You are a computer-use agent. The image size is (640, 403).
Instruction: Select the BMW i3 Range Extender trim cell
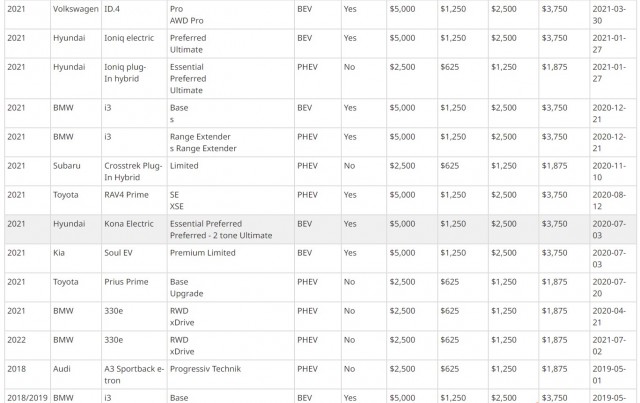(x=230, y=142)
